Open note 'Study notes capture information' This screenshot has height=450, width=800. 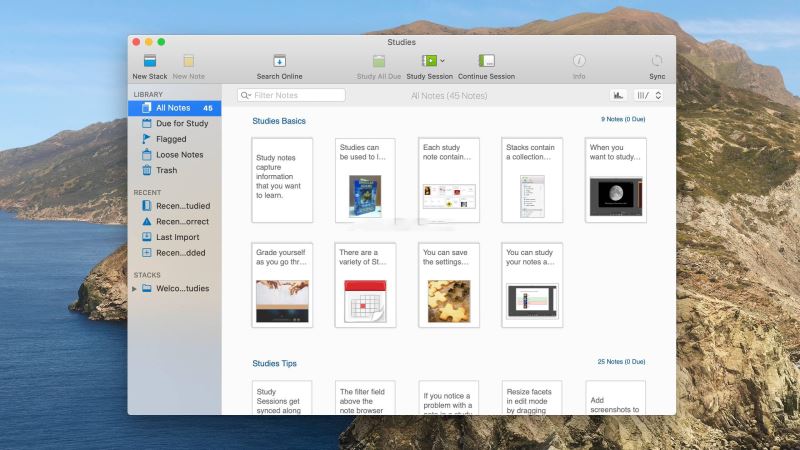282,180
